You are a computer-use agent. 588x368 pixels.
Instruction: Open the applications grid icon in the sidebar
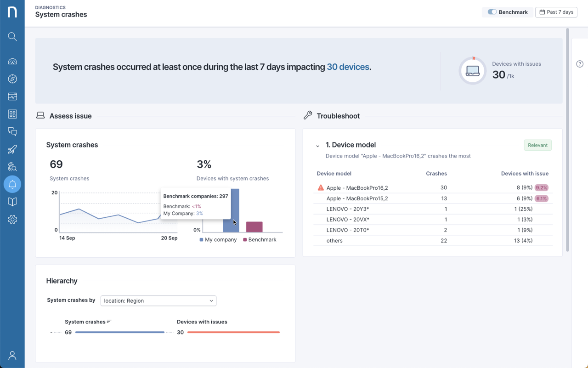click(x=12, y=113)
